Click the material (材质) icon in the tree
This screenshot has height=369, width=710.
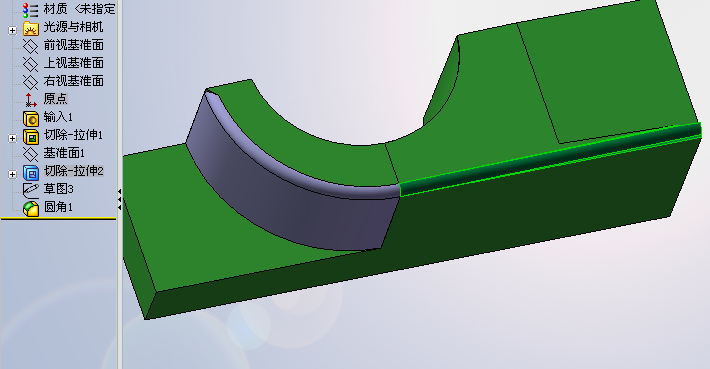click(x=30, y=10)
